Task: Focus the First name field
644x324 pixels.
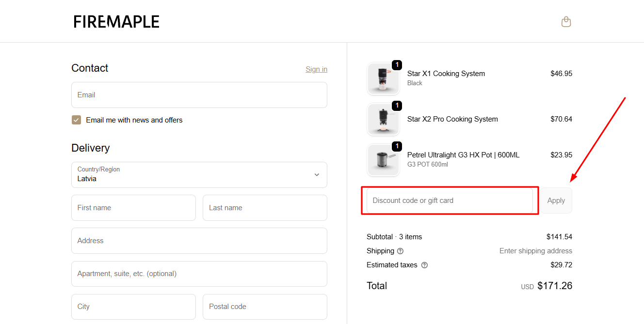Action: (133, 208)
